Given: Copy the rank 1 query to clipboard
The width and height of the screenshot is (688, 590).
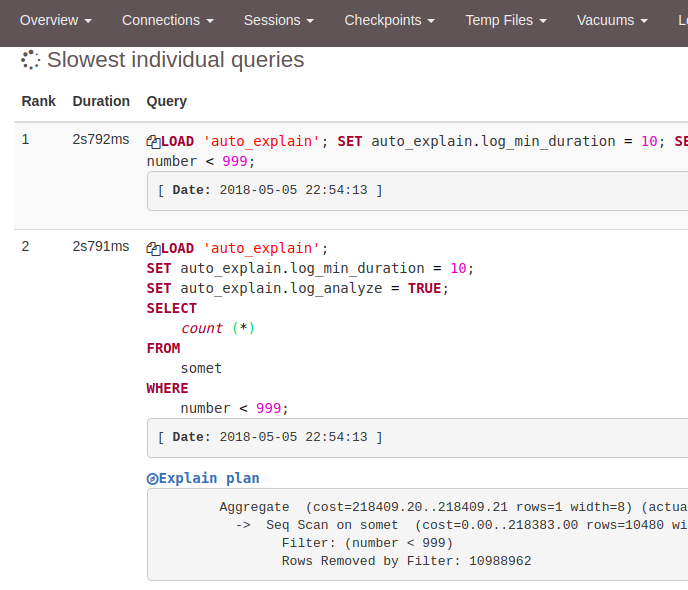Looking at the screenshot, I should (153, 142).
